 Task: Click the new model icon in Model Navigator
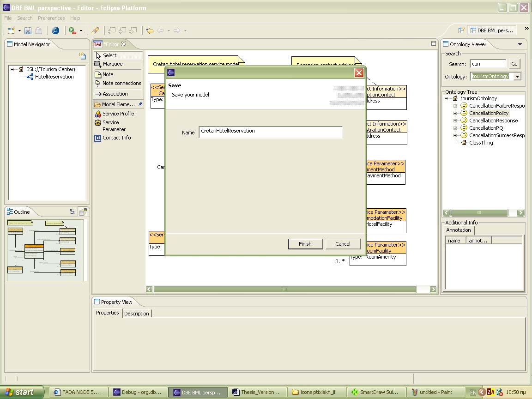pos(82,55)
